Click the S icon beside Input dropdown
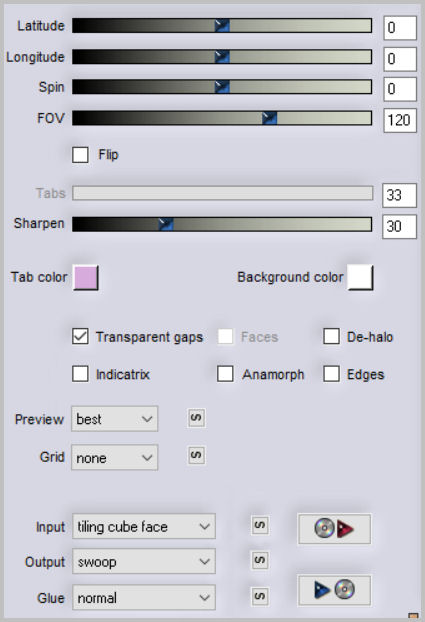425x622 pixels. (260, 526)
